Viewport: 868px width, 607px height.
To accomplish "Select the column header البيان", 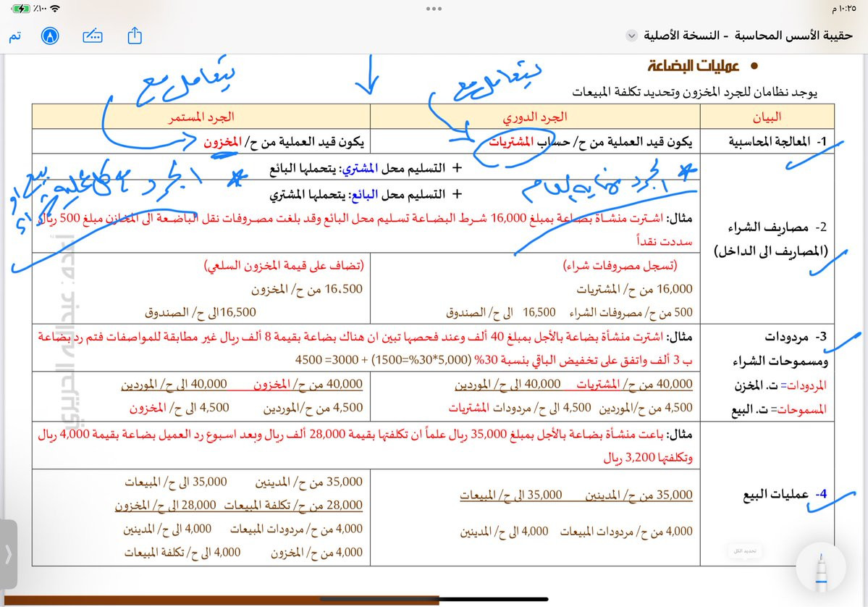I will click(x=767, y=117).
